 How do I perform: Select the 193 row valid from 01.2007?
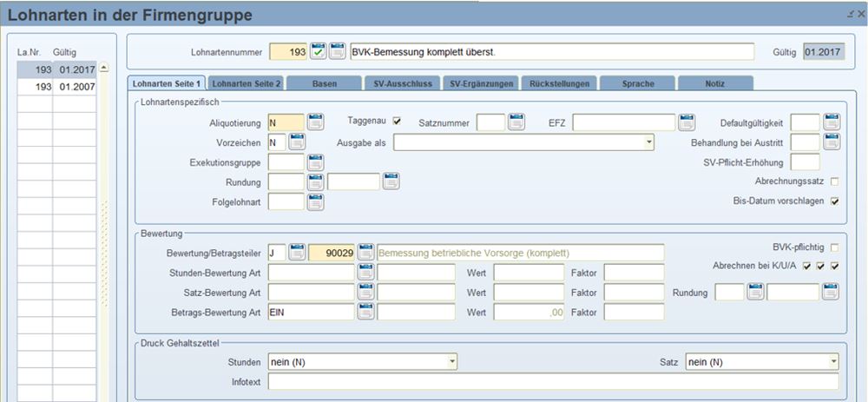[x=56, y=88]
